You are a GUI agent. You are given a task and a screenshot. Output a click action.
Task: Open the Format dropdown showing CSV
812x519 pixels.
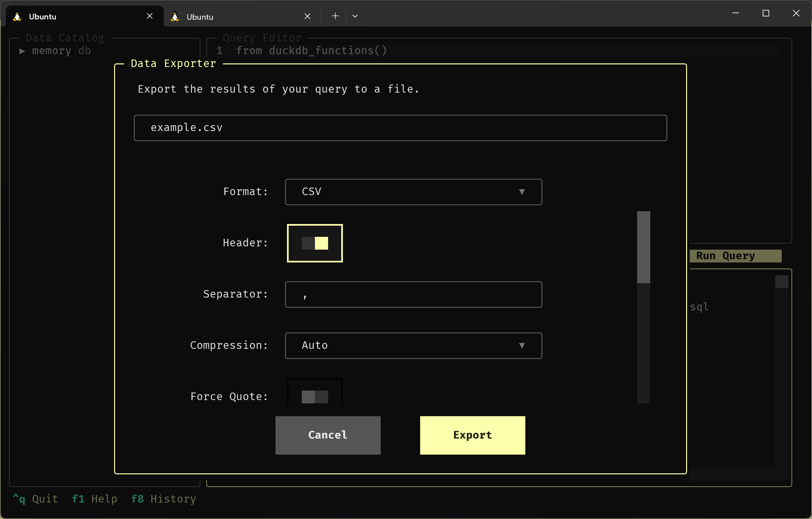(x=413, y=192)
